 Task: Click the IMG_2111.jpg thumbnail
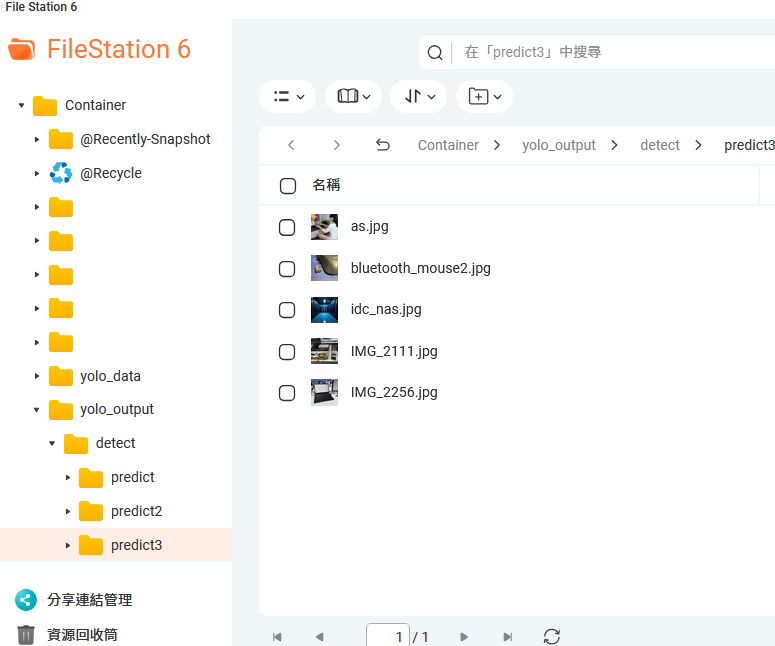[x=324, y=351]
